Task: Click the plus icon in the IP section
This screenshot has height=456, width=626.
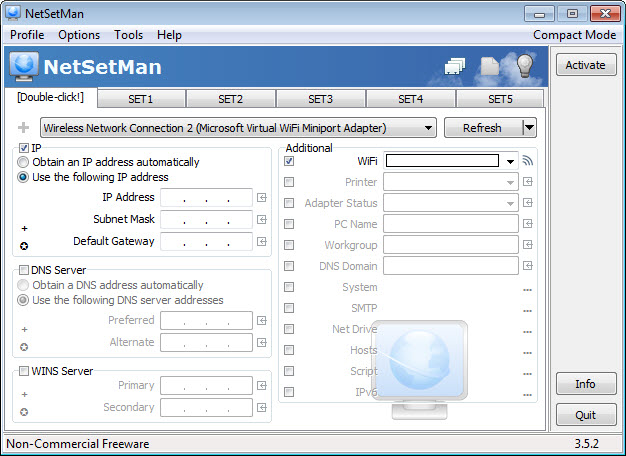Action: coord(24,228)
